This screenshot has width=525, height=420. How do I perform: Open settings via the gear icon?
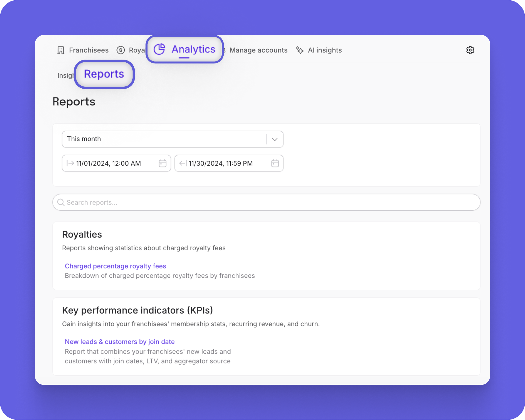(x=470, y=50)
